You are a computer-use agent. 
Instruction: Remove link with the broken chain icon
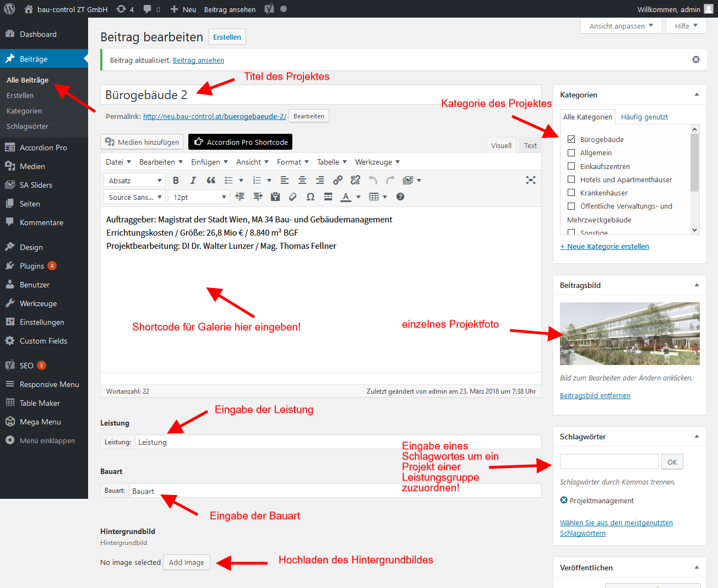[x=355, y=180]
